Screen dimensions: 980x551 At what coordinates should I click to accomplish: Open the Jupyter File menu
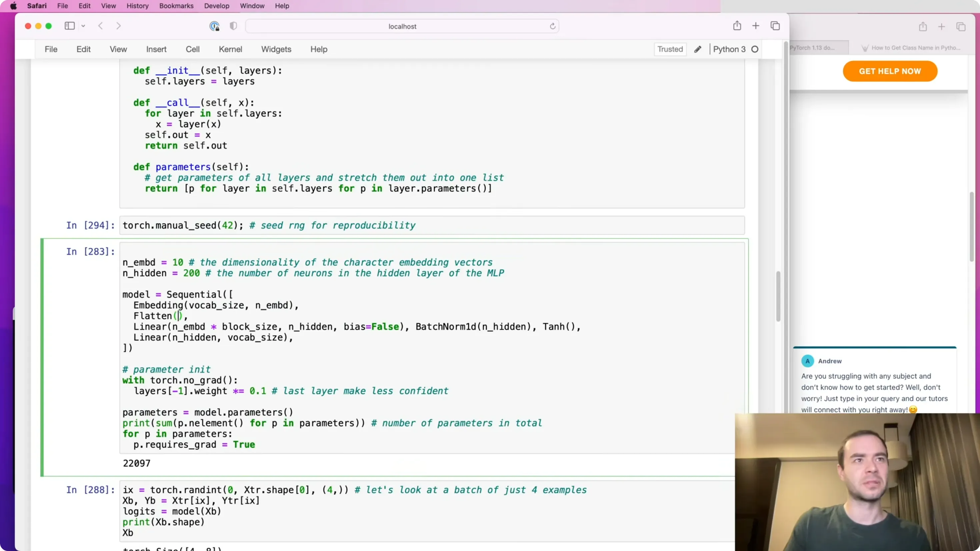pos(51,49)
